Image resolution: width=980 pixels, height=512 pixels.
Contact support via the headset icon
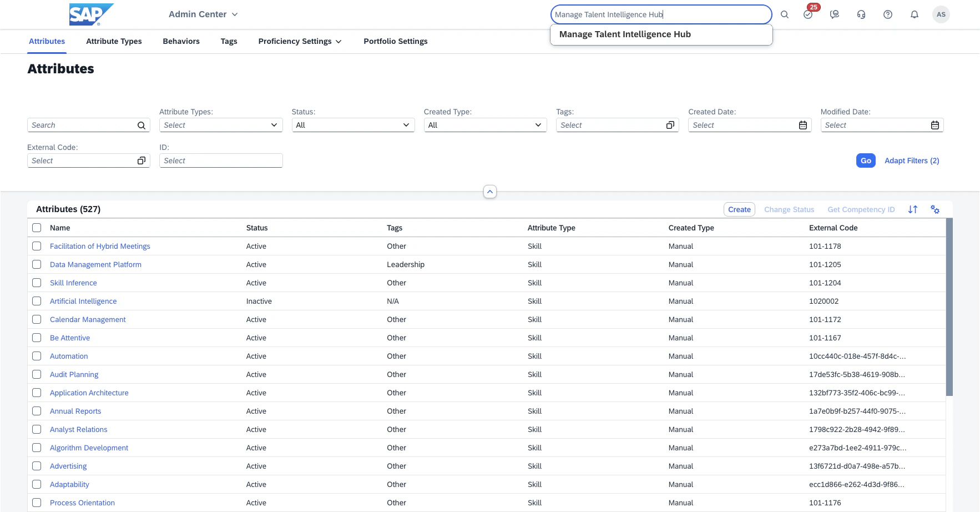861,14
